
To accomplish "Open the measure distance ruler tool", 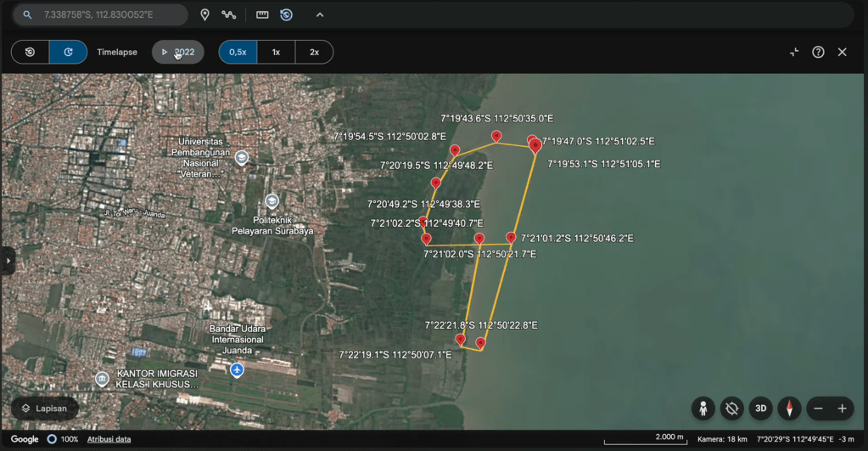I will (x=262, y=15).
